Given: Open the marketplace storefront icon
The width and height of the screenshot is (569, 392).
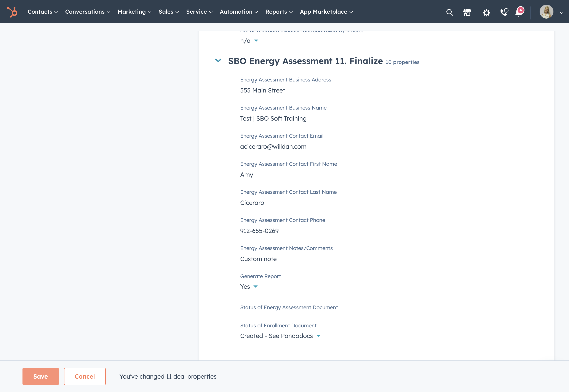Looking at the screenshot, I should [467, 12].
